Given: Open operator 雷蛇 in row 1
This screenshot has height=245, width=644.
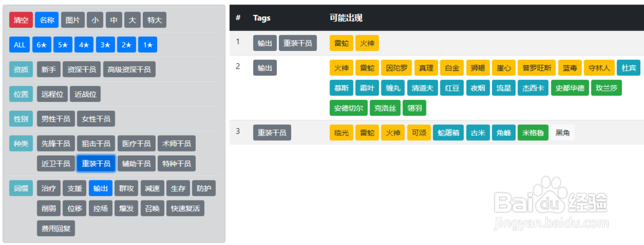Looking at the screenshot, I should (341, 43).
